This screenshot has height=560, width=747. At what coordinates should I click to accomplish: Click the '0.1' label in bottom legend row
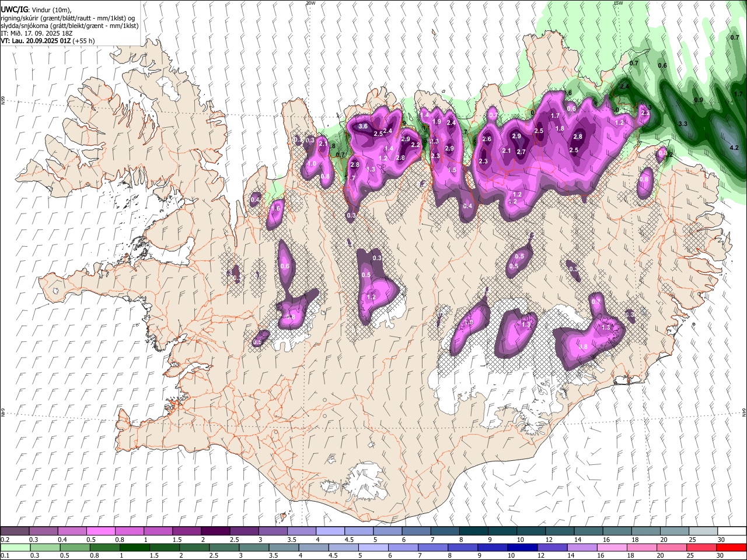click(x=5, y=555)
